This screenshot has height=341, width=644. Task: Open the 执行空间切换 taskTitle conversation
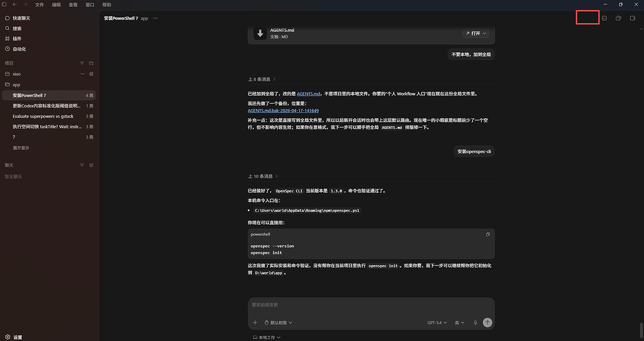[49, 126]
